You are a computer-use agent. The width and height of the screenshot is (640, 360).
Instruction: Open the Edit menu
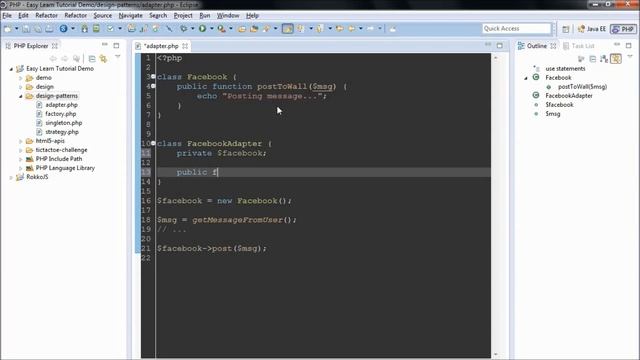(23, 16)
